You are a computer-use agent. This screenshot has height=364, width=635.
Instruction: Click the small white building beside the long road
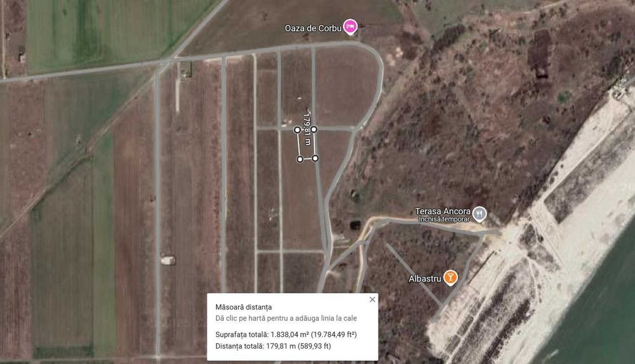[168, 260]
